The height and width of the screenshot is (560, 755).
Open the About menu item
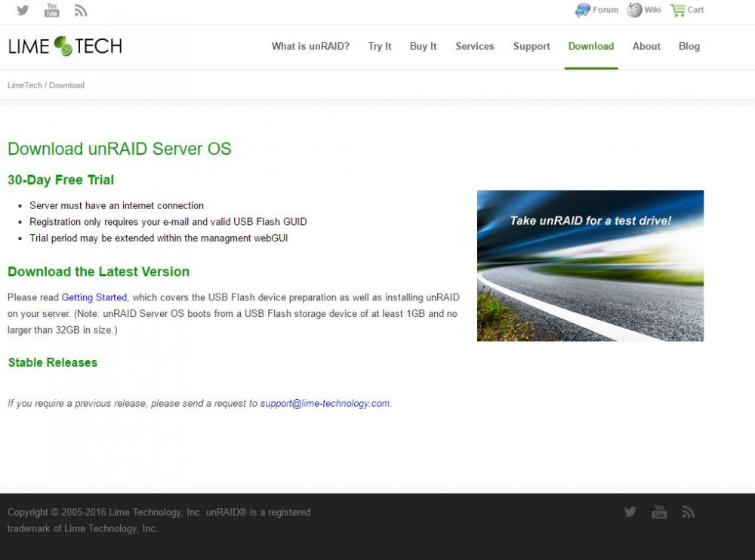click(647, 46)
